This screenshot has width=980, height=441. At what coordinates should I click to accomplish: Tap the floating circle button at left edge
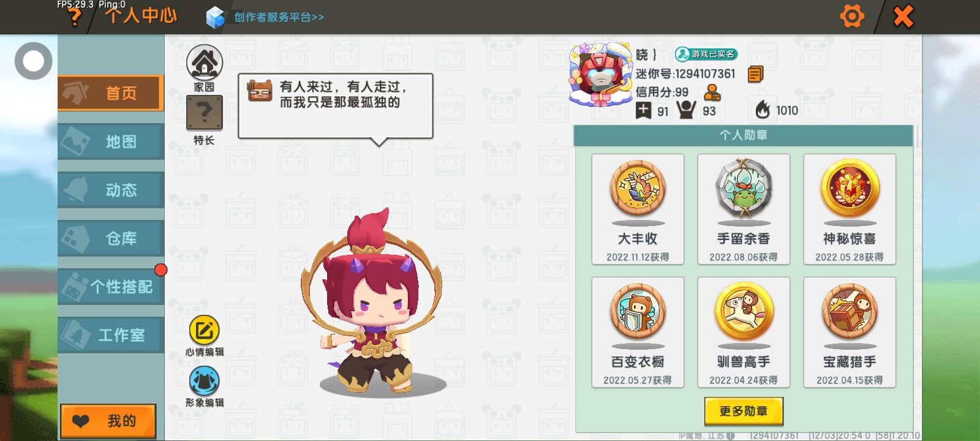(x=33, y=61)
